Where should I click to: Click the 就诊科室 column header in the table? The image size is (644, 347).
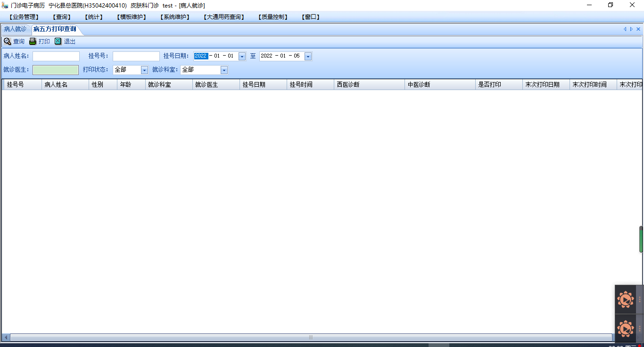click(x=169, y=85)
